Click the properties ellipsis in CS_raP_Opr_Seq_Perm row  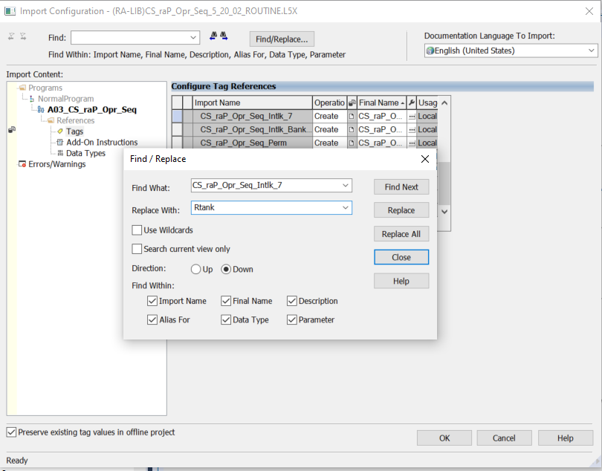[x=412, y=143]
